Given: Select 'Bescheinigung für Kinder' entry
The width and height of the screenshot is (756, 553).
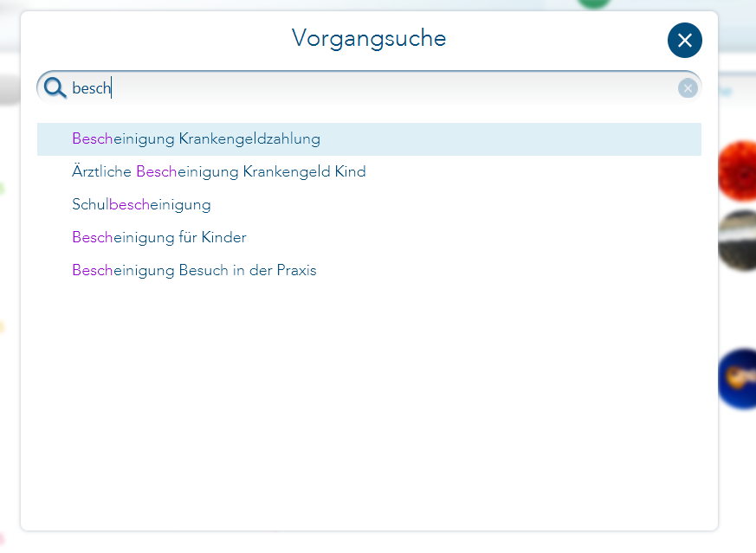Looking at the screenshot, I should pyautogui.click(x=369, y=237).
